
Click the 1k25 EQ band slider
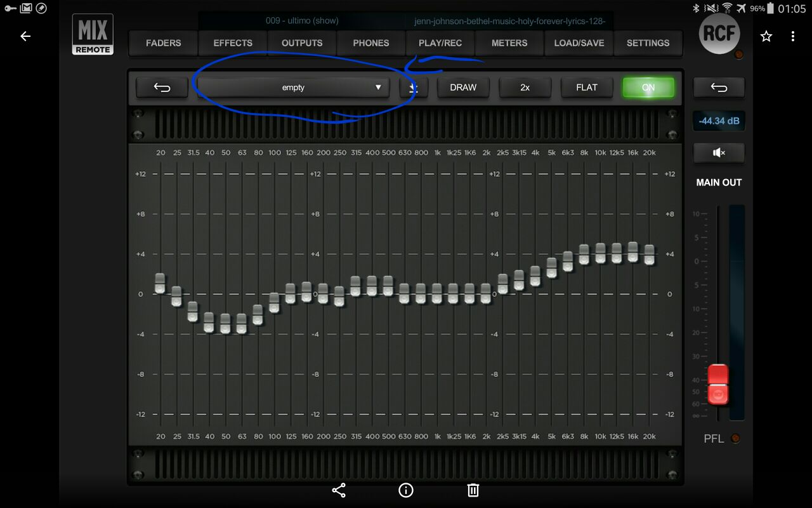coord(453,293)
